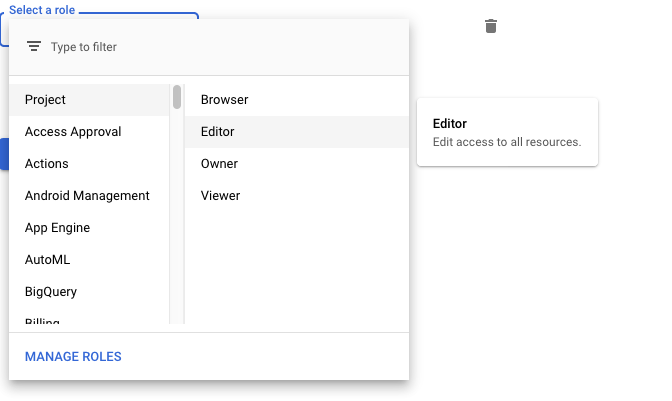Image resolution: width=672 pixels, height=401 pixels.
Task: Choose the Editor role
Action: [x=297, y=132]
